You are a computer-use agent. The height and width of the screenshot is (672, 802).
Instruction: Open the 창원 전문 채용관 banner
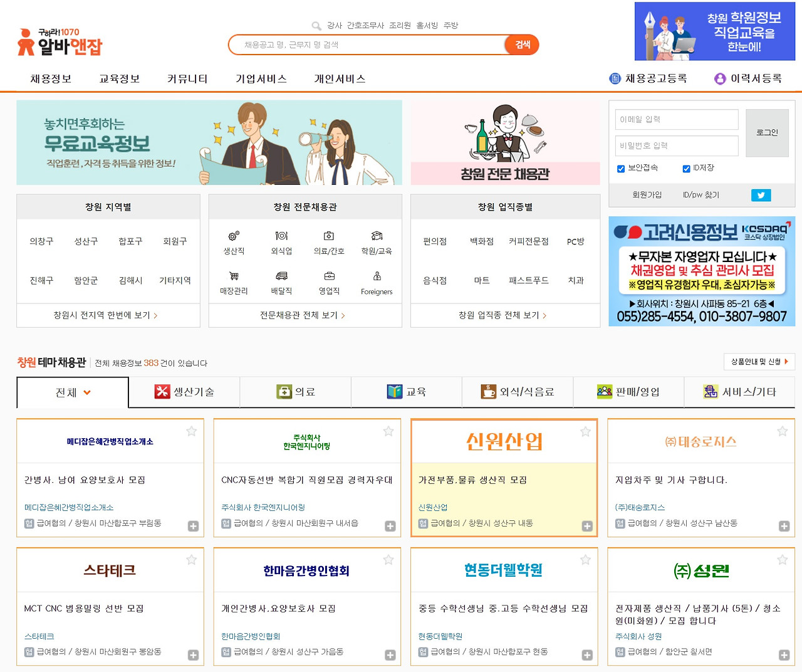[505, 142]
